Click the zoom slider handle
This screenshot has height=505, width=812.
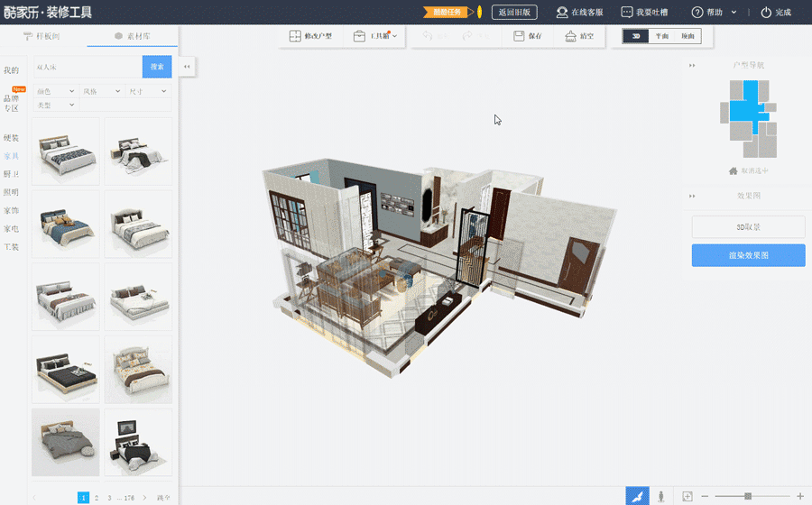[747, 497]
